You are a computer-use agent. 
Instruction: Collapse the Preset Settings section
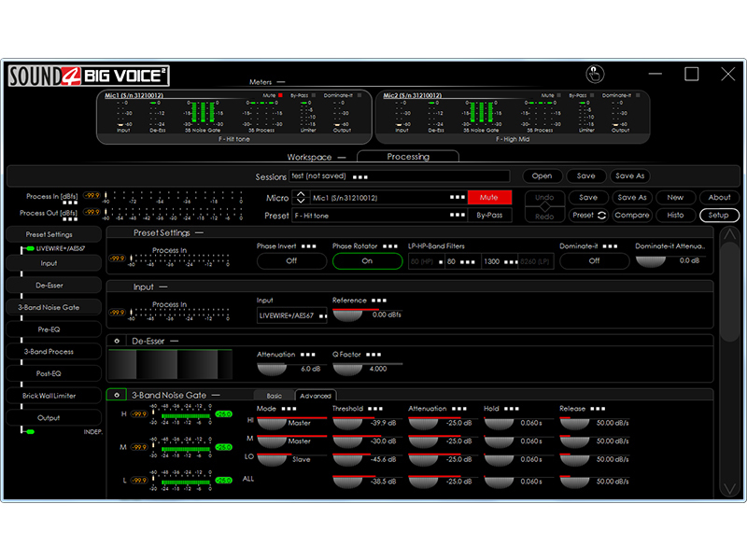200,232
